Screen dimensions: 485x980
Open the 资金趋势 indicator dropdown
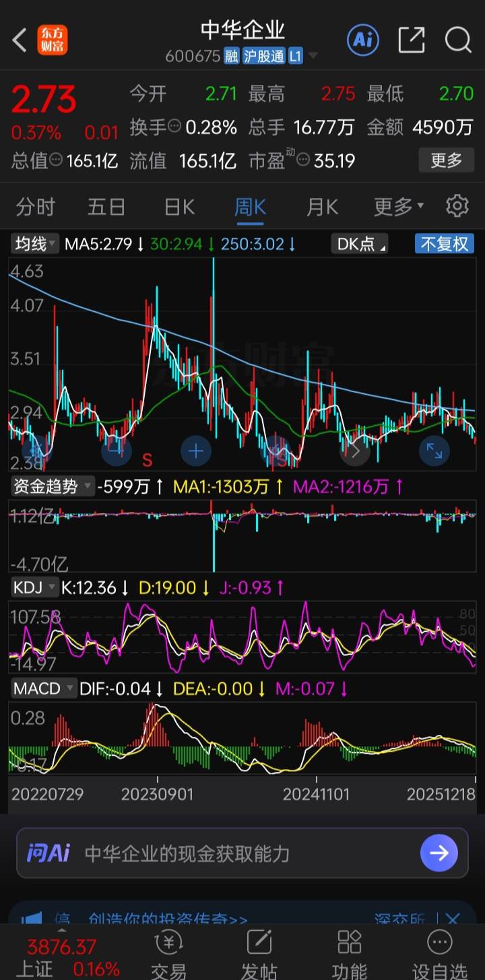(x=52, y=486)
